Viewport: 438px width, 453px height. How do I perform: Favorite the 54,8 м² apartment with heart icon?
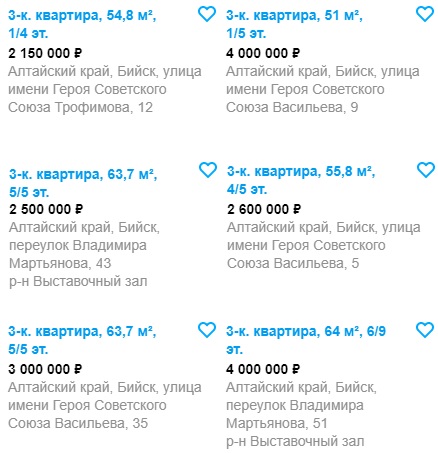coord(207,14)
